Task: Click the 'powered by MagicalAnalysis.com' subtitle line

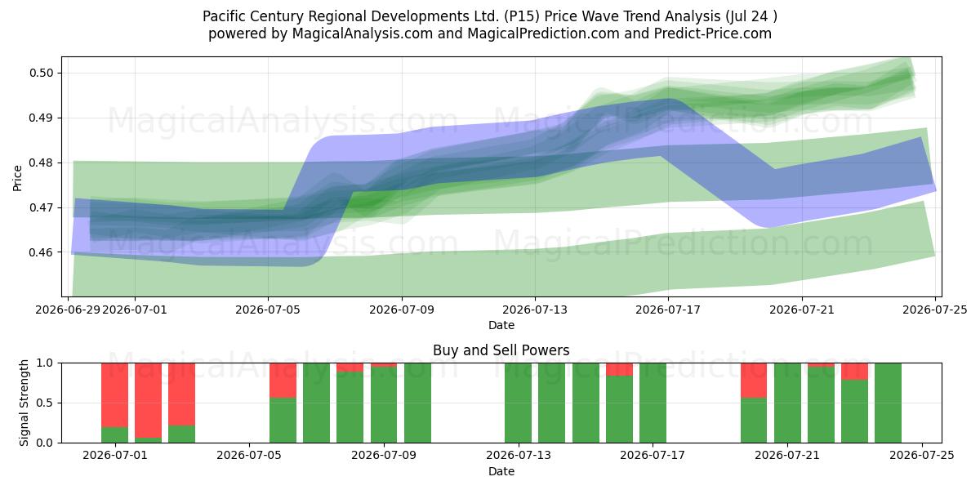Action: [490, 33]
